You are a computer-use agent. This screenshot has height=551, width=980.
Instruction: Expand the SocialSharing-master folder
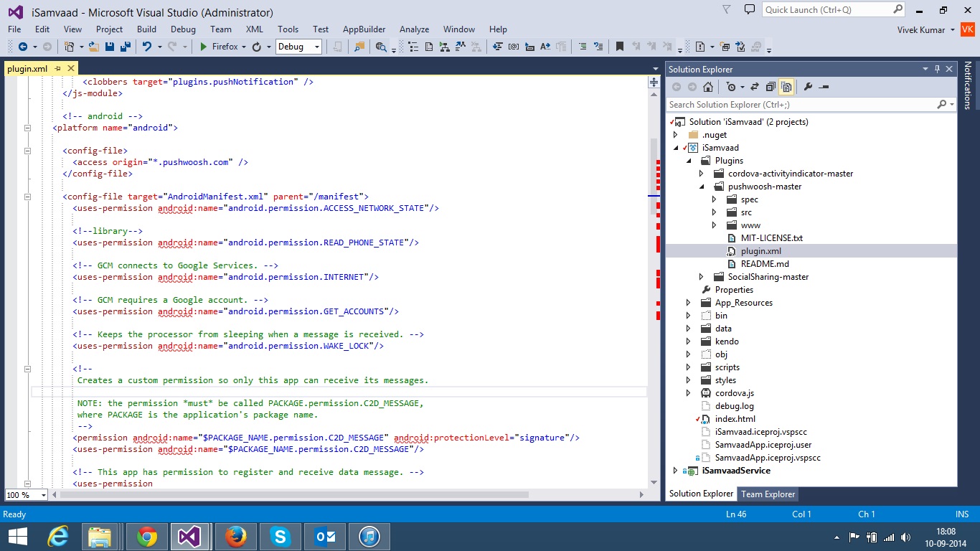click(x=701, y=277)
